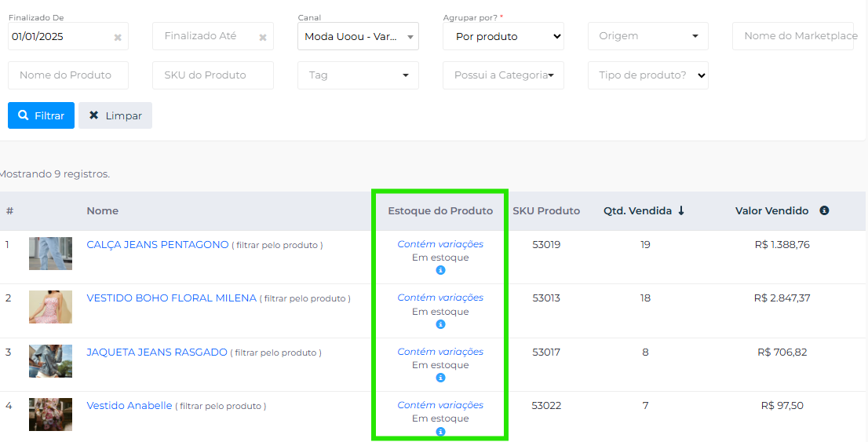Click the SKU do Produto field
The height and width of the screenshot is (442, 868).
(213, 75)
